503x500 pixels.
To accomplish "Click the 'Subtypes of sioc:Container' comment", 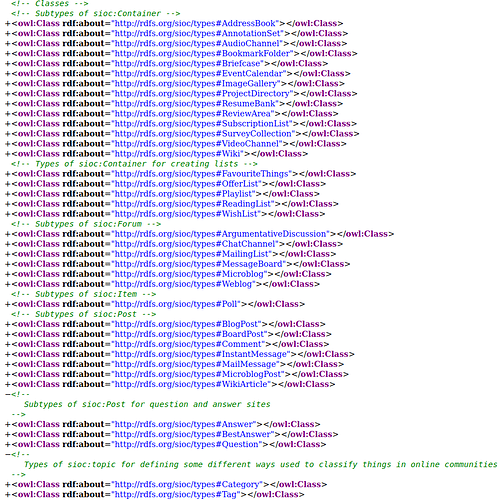I will (x=95, y=14).
